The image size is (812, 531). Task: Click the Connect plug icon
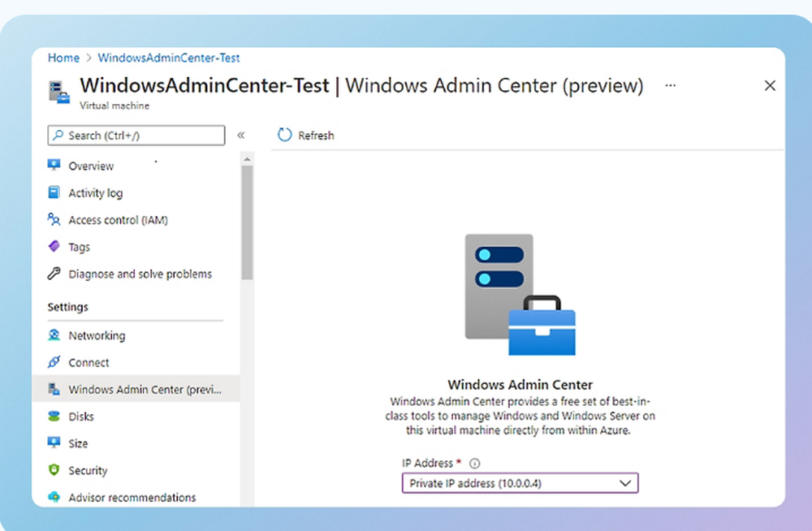[x=54, y=361]
